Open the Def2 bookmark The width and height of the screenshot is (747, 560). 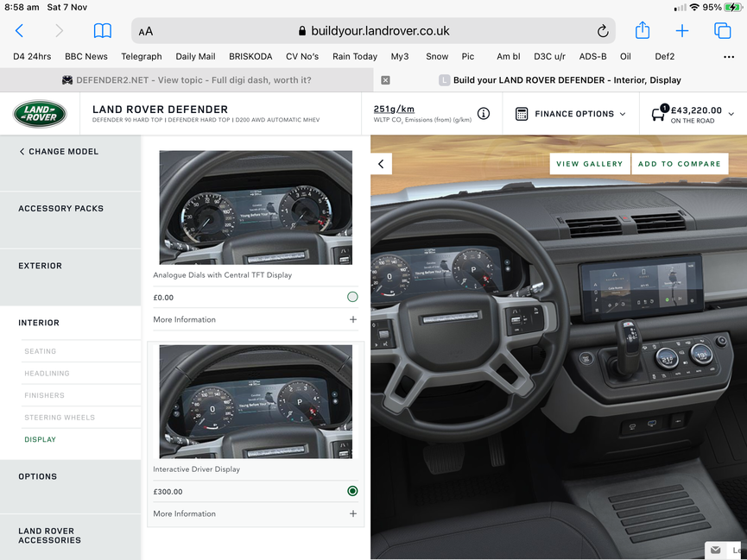tap(665, 57)
